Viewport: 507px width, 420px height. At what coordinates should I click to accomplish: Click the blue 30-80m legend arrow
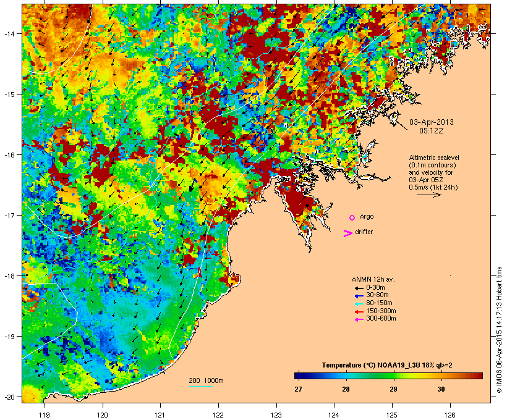point(359,296)
